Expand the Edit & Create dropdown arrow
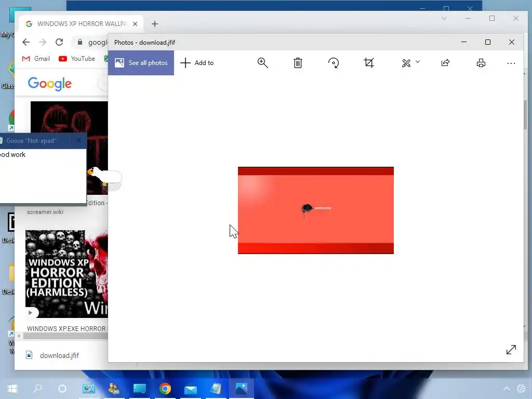Screen dimensions: 532x399 418,62
